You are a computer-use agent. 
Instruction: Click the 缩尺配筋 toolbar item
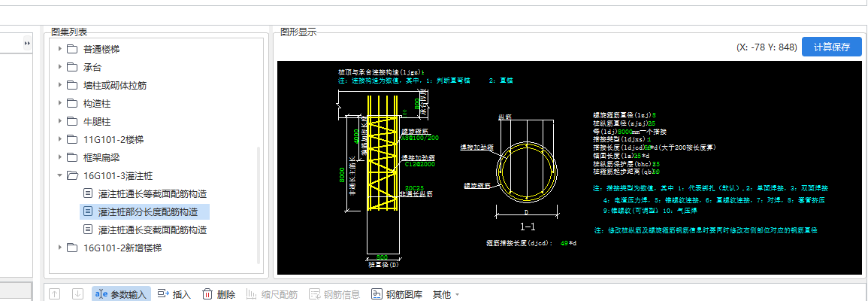point(271,294)
